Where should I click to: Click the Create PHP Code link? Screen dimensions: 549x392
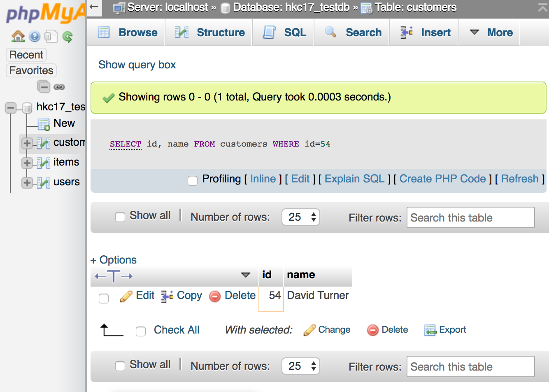point(442,179)
